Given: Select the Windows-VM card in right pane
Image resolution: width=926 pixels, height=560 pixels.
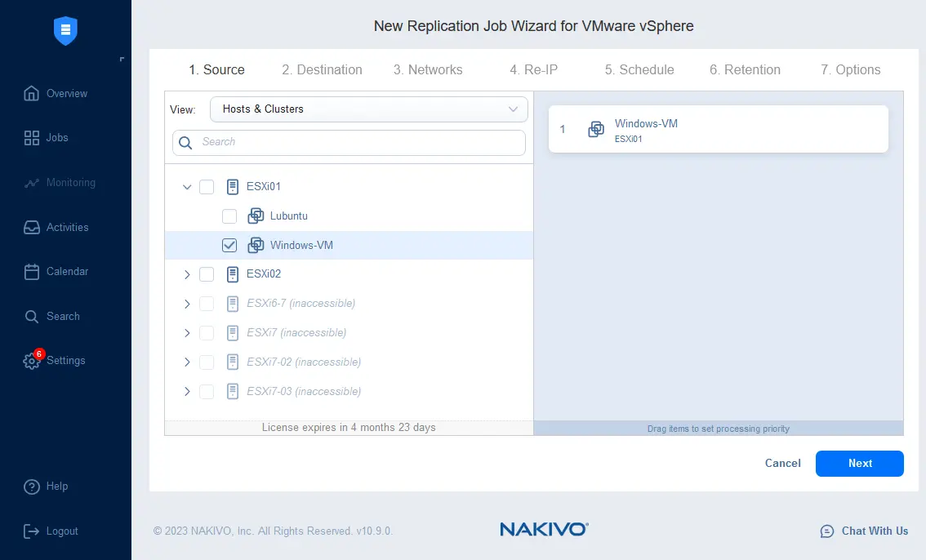Looking at the screenshot, I should (718, 129).
